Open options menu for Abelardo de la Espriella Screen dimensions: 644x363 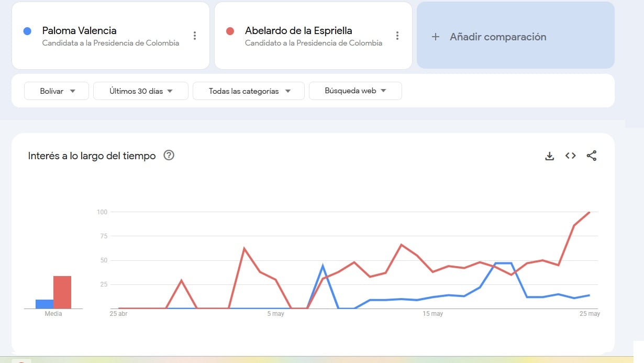click(x=397, y=36)
